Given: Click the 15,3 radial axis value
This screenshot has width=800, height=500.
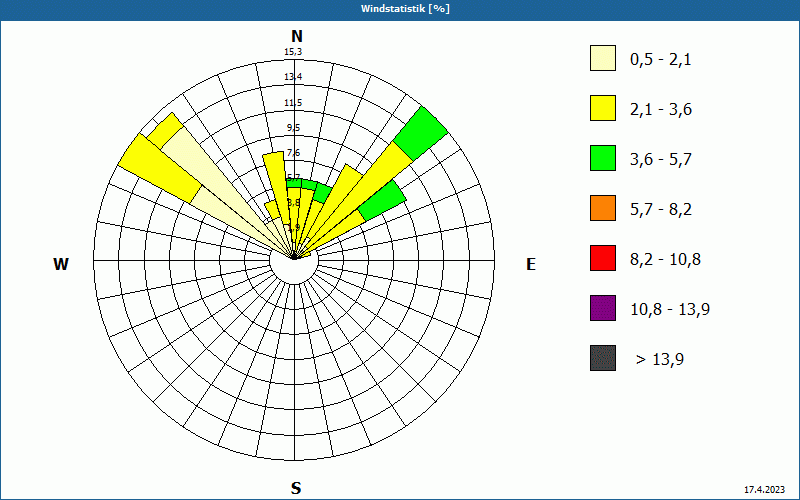Looking at the screenshot, I should pos(293,52).
